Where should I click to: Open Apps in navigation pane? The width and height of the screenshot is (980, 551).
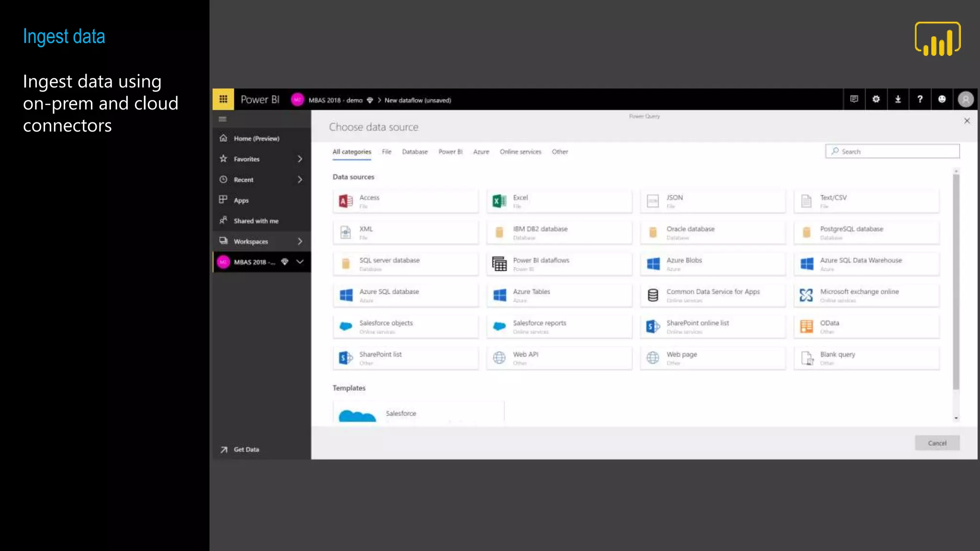(x=262, y=200)
